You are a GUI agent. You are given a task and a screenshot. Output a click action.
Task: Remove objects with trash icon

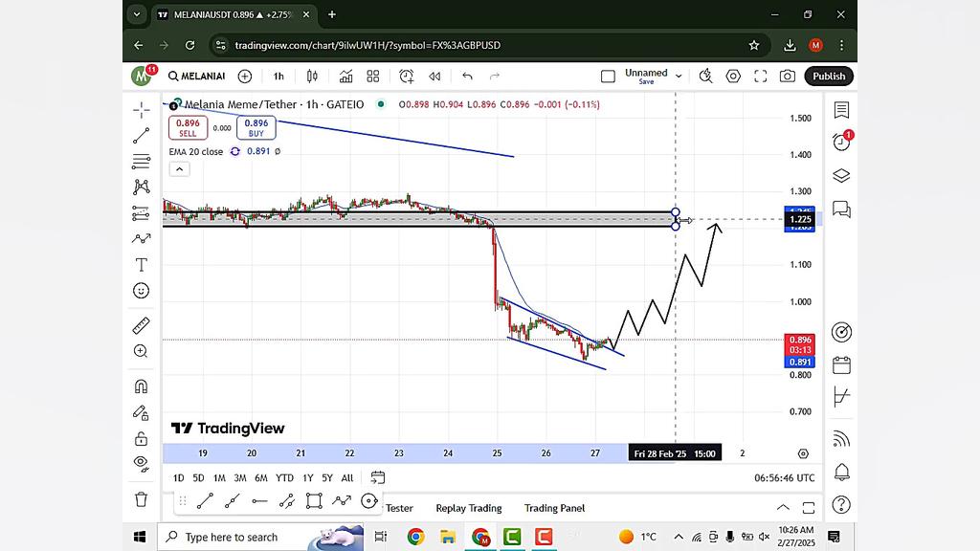click(x=142, y=499)
